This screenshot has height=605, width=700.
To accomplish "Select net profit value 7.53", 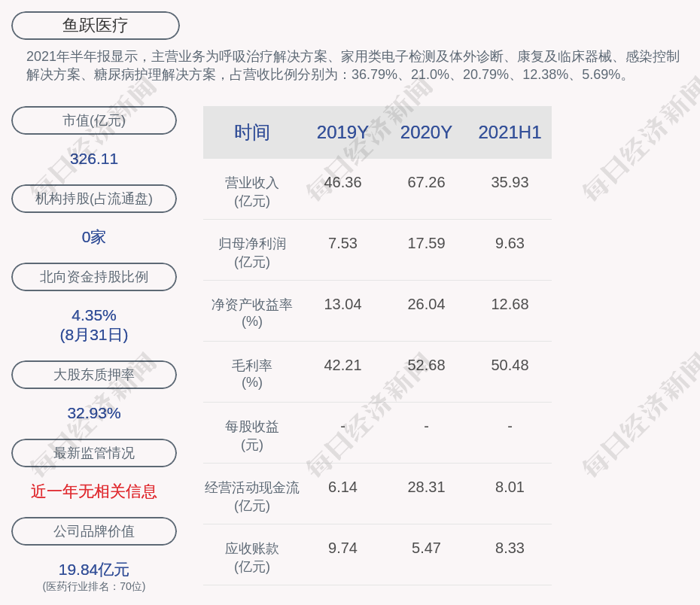I will (x=342, y=244).
